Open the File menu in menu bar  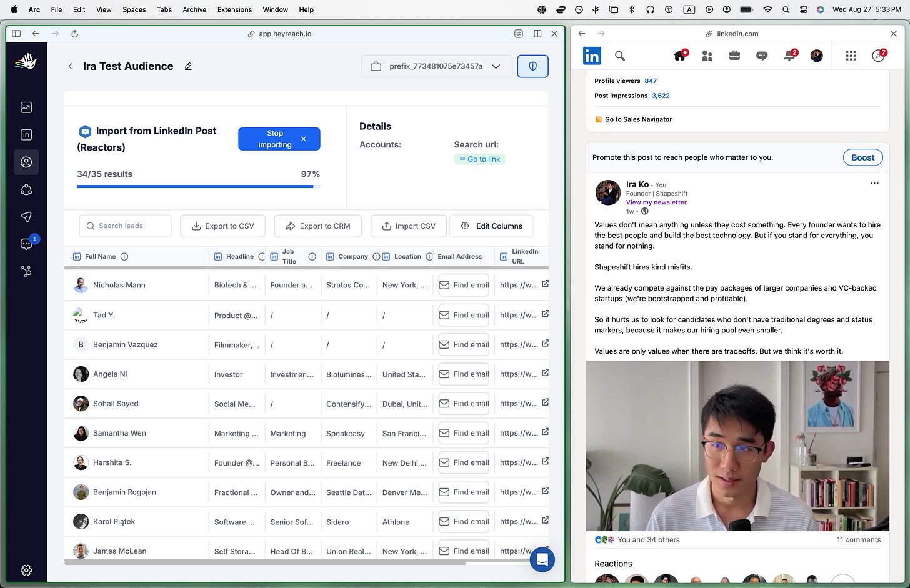tap(56, 9)
